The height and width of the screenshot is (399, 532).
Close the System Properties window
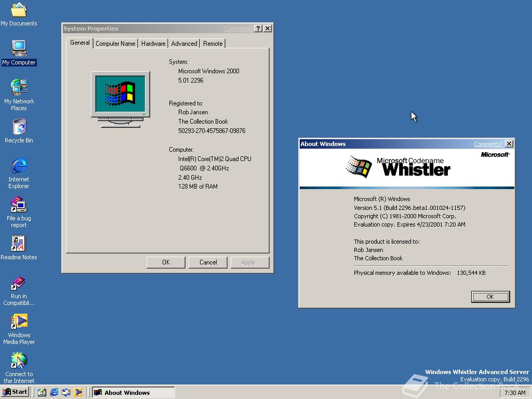click(268, 29)
